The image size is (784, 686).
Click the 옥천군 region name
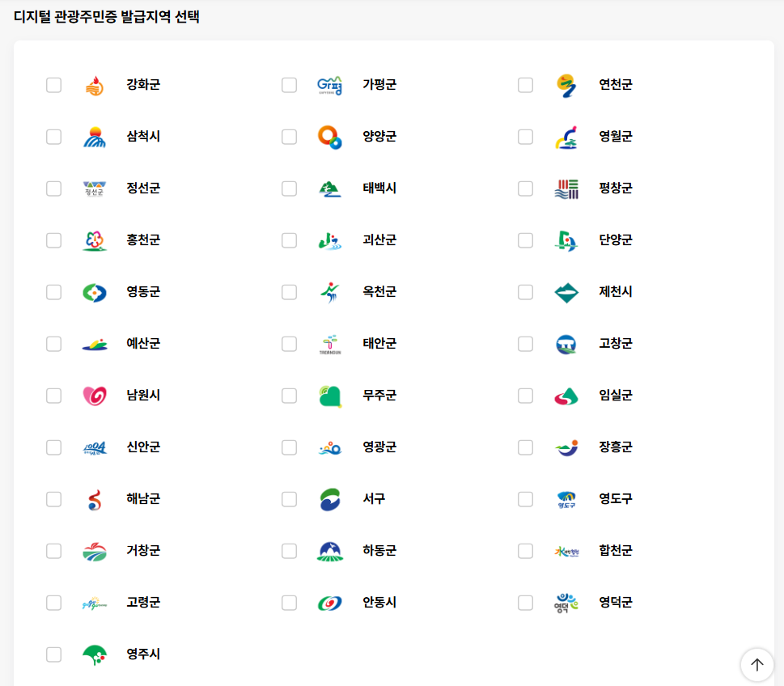click(x=379, y=291)
